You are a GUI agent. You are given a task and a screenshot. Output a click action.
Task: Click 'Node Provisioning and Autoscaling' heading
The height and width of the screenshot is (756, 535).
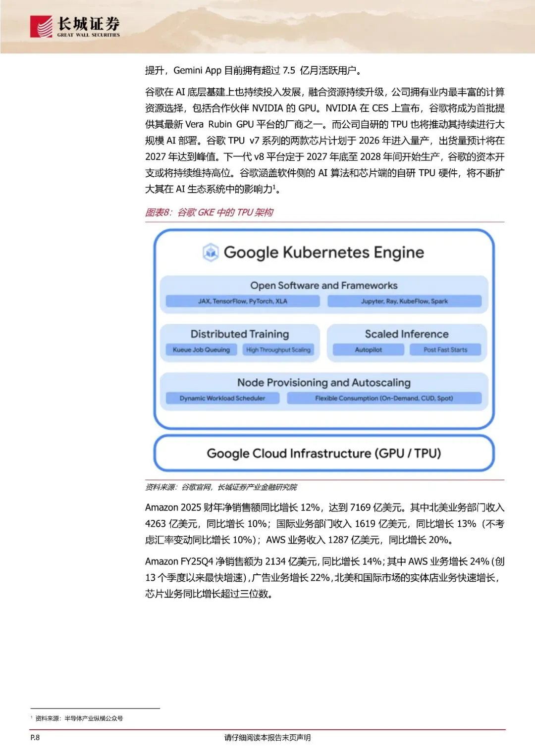[324, 383]
